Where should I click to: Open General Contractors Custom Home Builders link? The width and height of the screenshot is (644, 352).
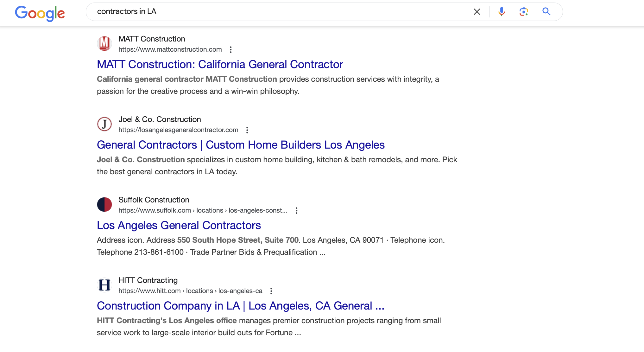(x=241, y=145)
